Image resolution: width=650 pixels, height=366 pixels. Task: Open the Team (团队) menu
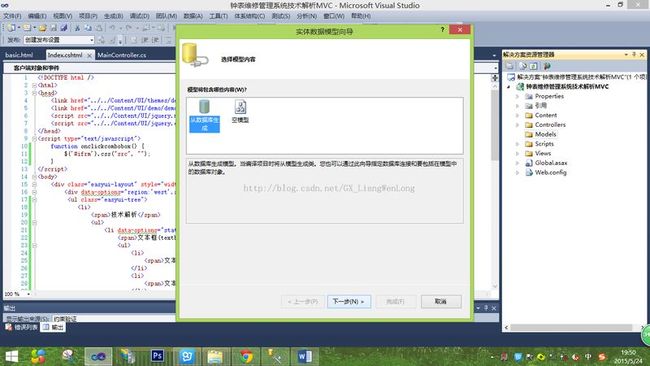(x=166, y=16)
